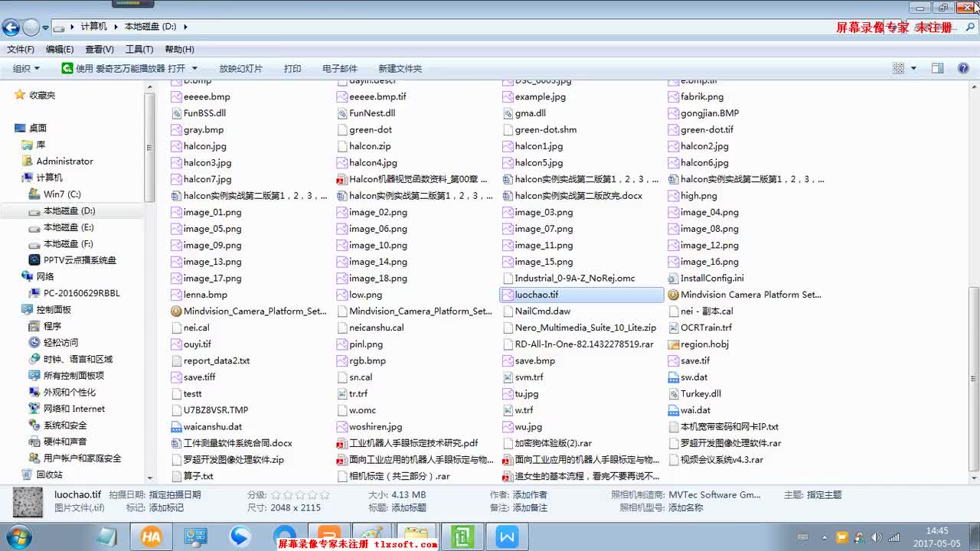The width and height of the screenshot is (980, 551).
Task: Select the OCRTrain.trf file
Action: 706,328
